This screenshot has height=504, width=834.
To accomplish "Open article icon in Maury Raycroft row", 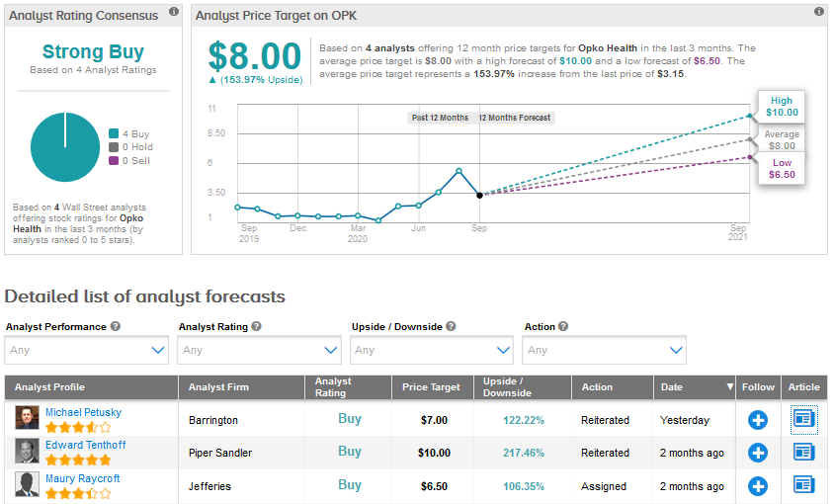I will pyautogui.click(x=803, y=485).
